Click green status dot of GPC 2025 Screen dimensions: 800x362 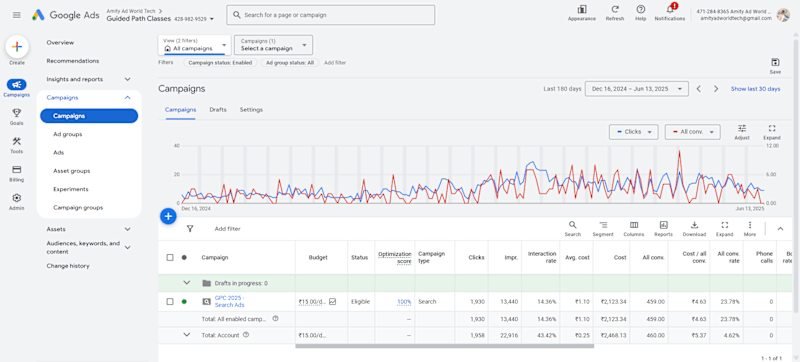184,301
